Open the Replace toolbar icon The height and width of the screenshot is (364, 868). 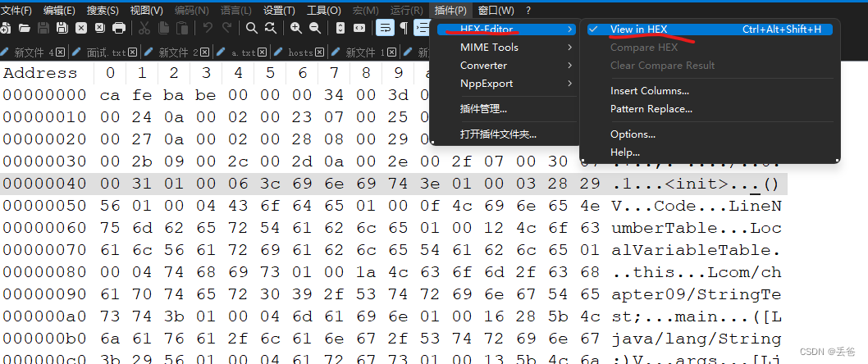point(271,28)
